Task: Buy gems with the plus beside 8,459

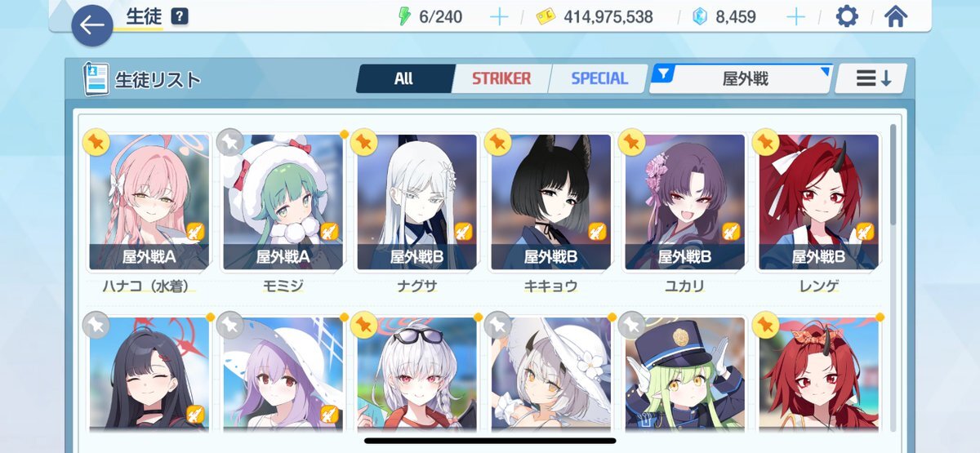Action: [x=795, y=16]
